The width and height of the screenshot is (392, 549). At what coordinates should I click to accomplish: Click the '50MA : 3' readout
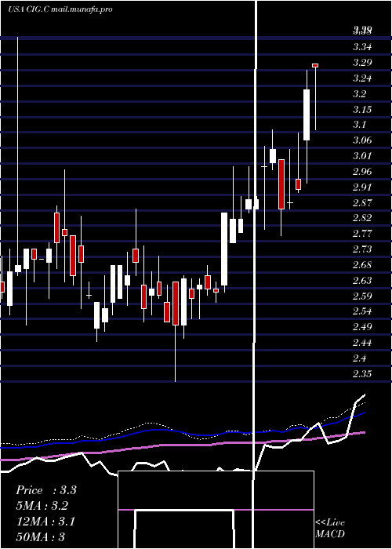pos(40,537)
